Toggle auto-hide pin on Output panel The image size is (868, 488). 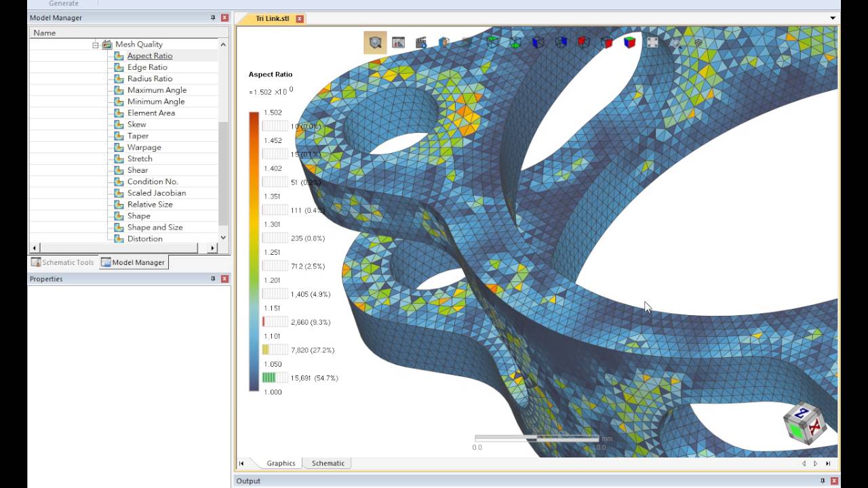click(823, 481)
